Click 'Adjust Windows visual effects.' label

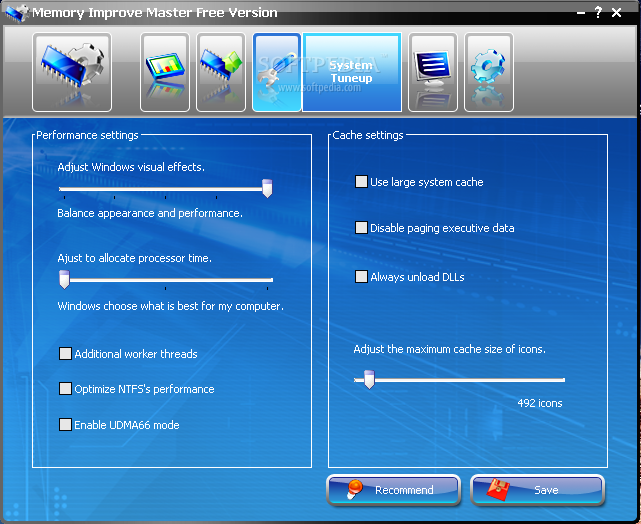click(131, 167)
